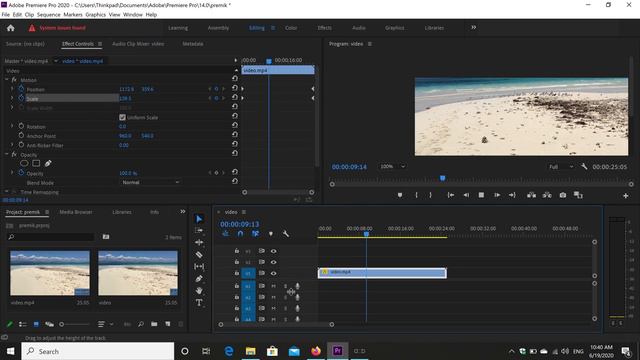The image size is (640, 360).
Task: Expand Scale property twirl arrow
Action: click(x=12, y=98)
